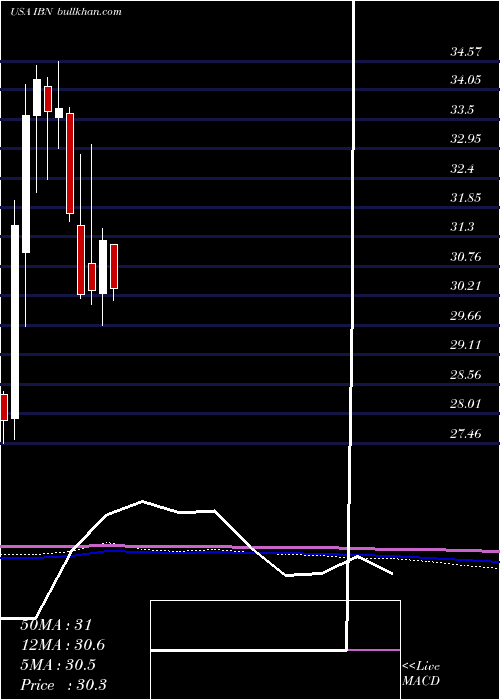This screenshot has height=700, width=500.
Task: Click the 32.4 price axis label
Action: 462,169
